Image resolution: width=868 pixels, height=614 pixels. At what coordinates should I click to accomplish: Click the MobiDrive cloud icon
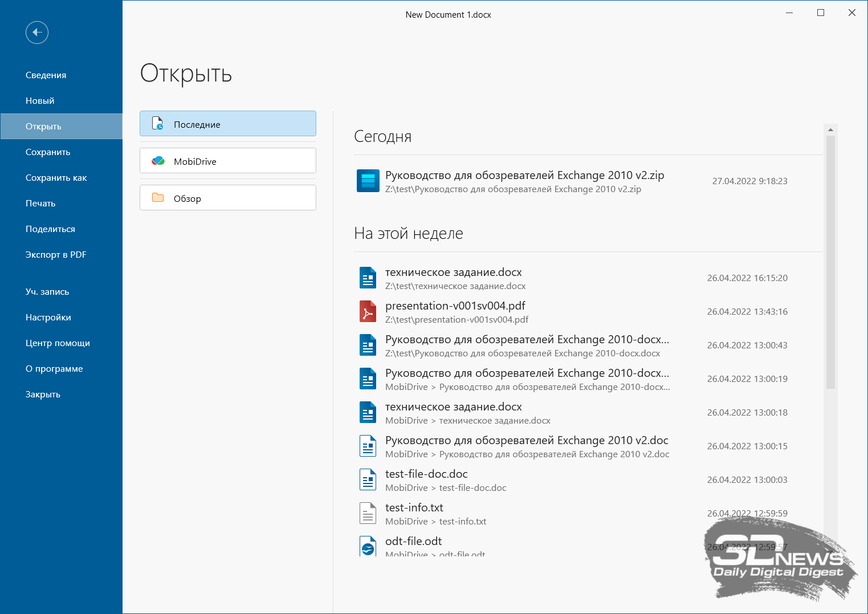coord(158,161)
